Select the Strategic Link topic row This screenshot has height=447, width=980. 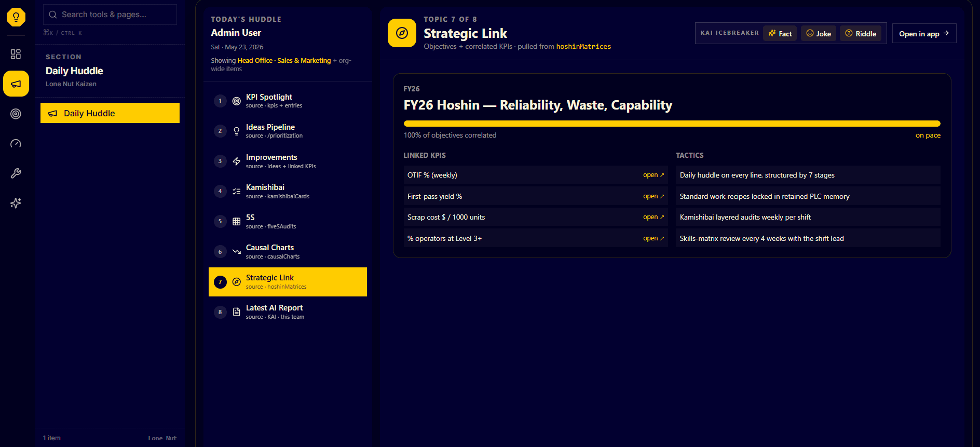click(x=288, y=282)
